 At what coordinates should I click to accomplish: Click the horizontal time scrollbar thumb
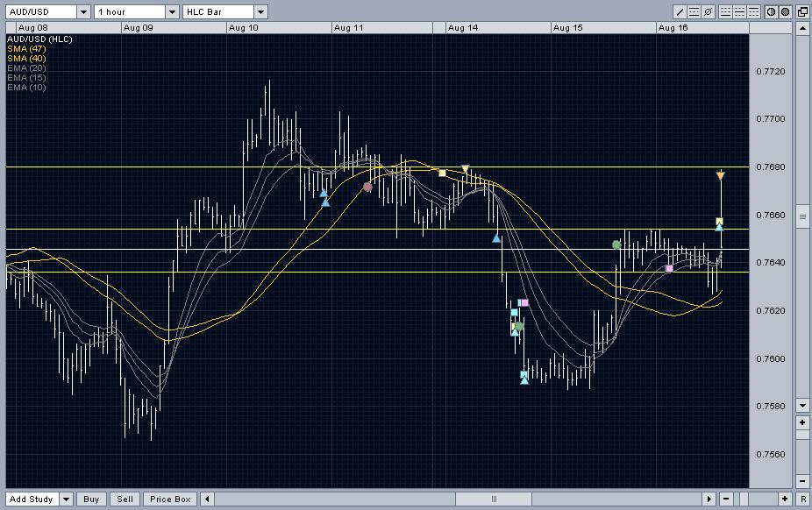494,499
